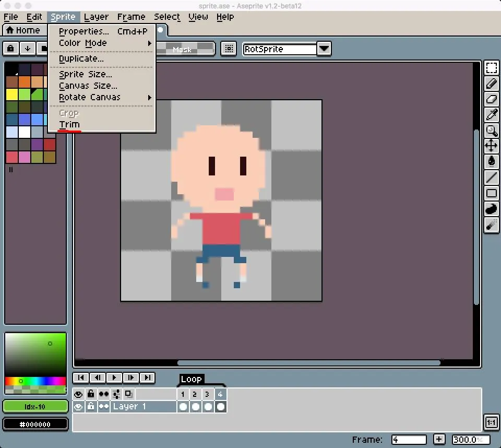Toggle Layer 1 continuous cels option
Screen dimensions: 501x448
(x=104, y=407)
